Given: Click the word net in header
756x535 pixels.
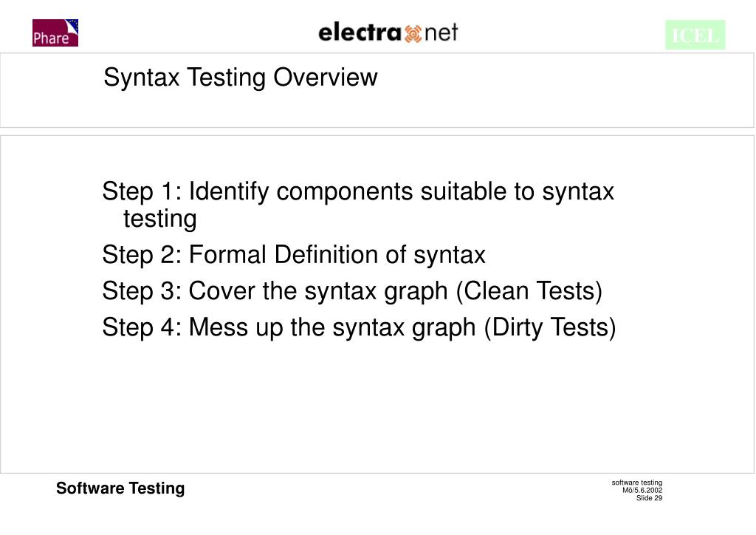Looking at the screenshot, I should [x=441, y=33].
